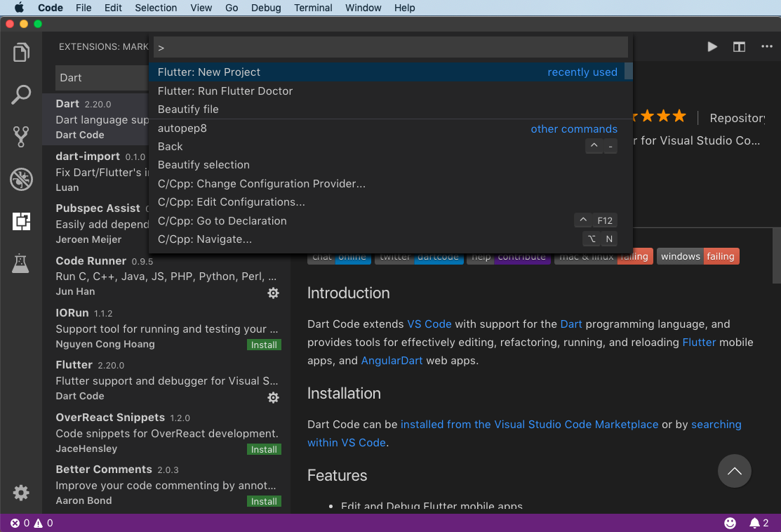Image resolution: width=781 pixels, height=532 pixels.
Task: Open the File menu
Action: click(x=84, y=8)
